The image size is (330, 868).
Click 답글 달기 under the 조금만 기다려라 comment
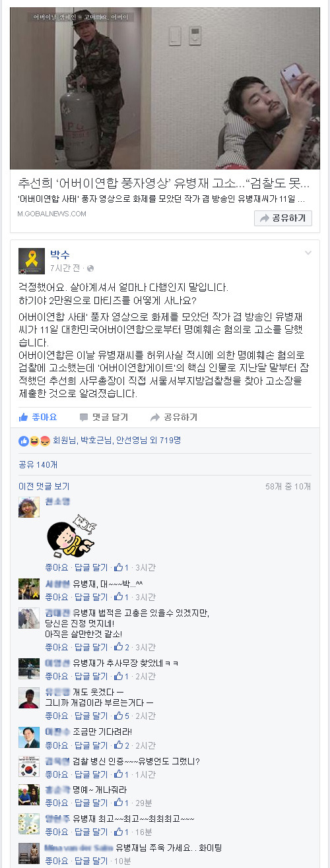[91, 745]
